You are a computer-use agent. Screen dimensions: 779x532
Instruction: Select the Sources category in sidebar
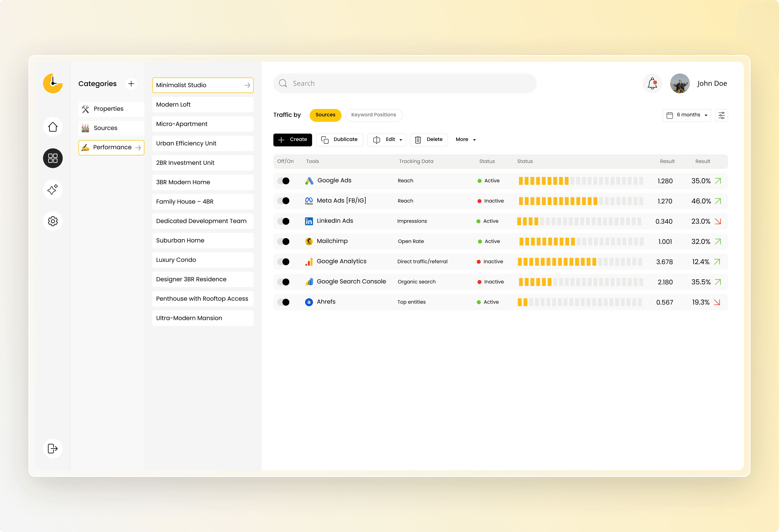(111, 128)
